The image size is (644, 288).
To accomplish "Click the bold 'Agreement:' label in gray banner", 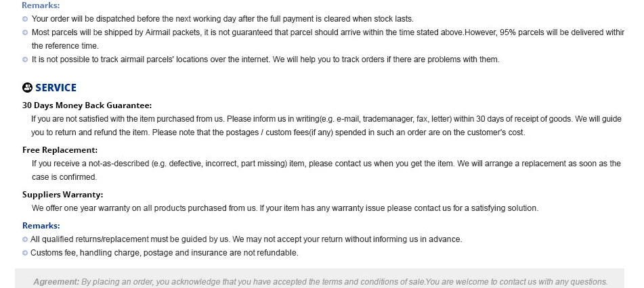I will click(56, 282).
